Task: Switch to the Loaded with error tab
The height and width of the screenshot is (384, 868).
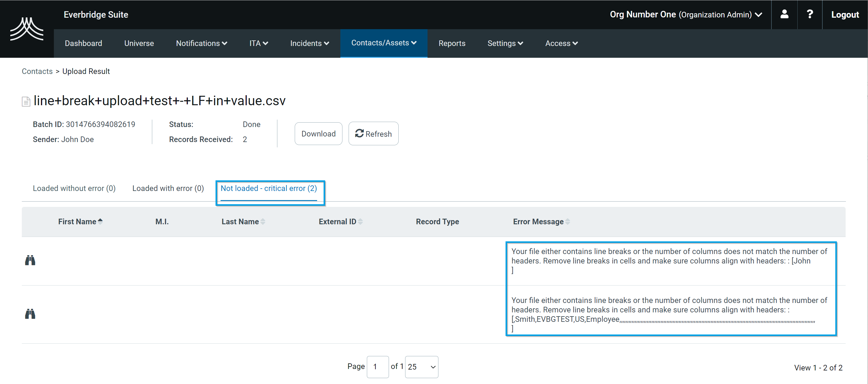Action: coord(168,188)
